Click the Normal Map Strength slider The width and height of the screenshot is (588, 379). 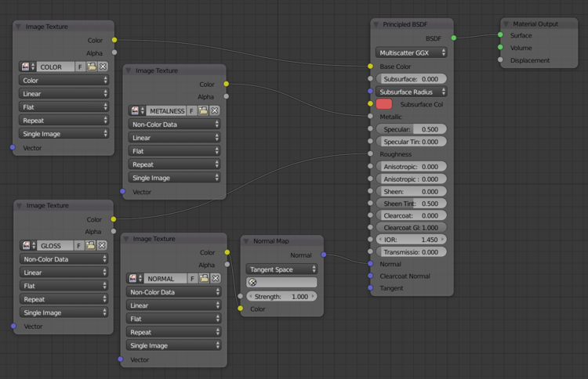click(281, 297)
